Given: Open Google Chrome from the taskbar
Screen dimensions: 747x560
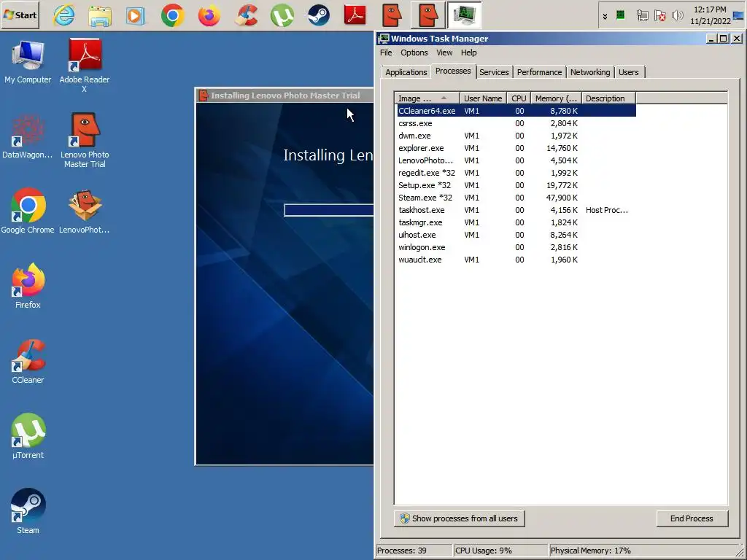Looking at the screenshot, I should (x=172, y=15).
